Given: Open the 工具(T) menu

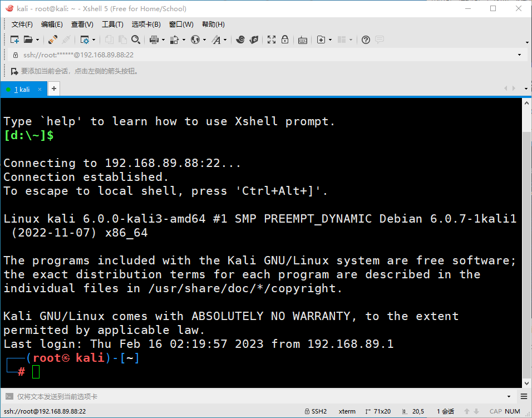Looking at the screenshot, I should point(112,24).
